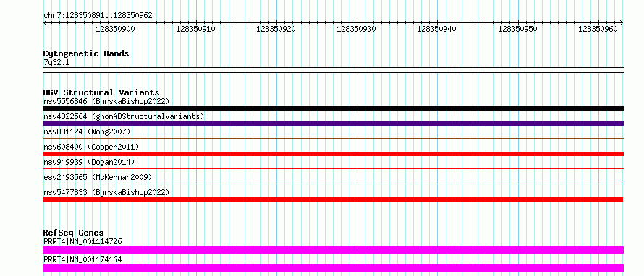Click the left arrowhead of the ruler
This screenshot has width=644, height=276.
tap(45, 22)
